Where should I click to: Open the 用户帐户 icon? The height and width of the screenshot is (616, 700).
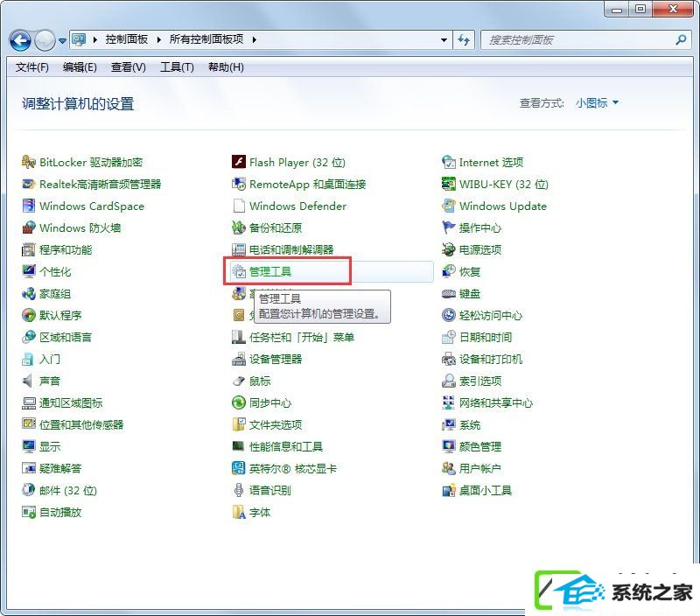449,469
